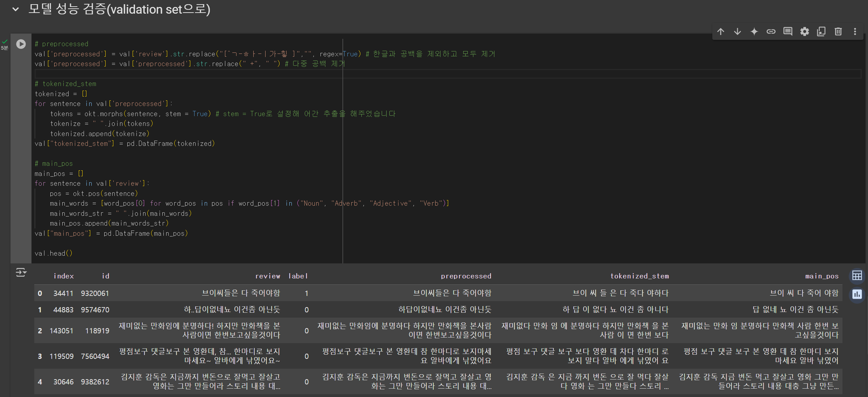
Task: Open the cell editor settings gear
Action: [x=804, y=31]
